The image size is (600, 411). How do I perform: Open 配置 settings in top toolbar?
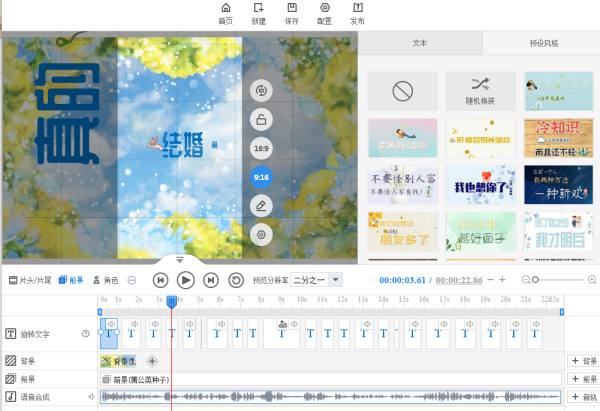click(x=324, y=14)
